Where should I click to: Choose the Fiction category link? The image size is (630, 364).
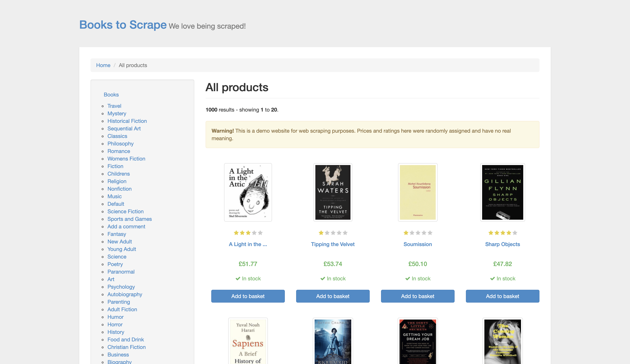(115, 166)
